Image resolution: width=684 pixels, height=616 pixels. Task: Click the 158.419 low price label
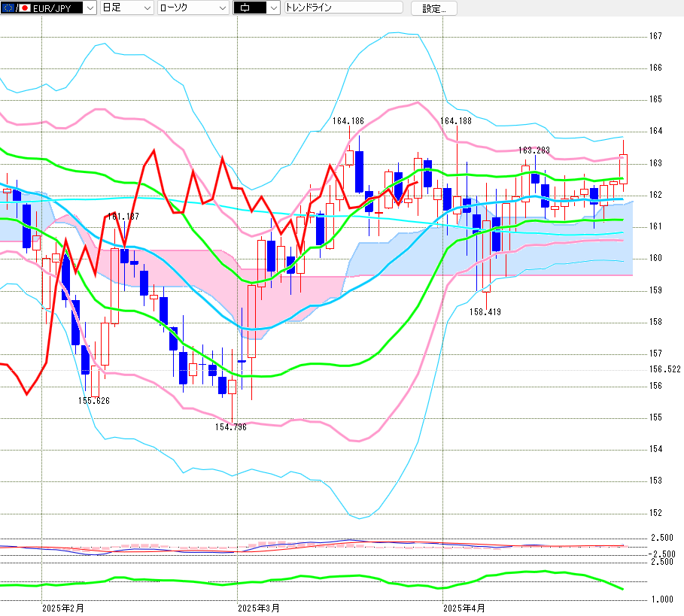pos(485,311)
